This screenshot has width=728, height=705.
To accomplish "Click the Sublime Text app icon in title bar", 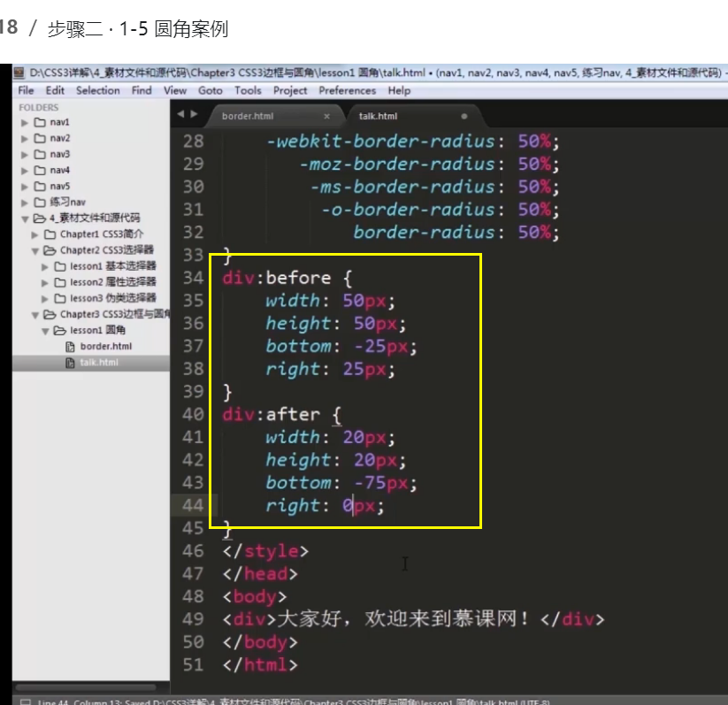I will point(19,73).
